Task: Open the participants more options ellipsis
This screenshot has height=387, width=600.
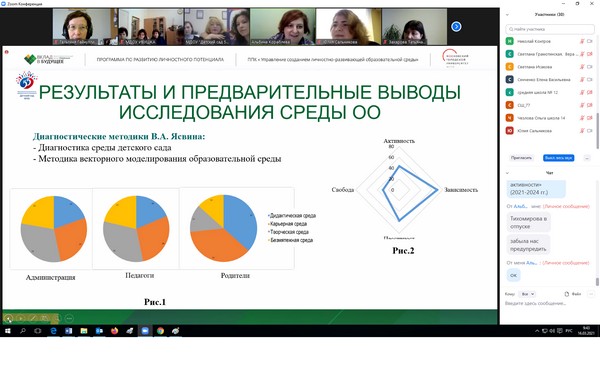Action: (x=587, y=158)
